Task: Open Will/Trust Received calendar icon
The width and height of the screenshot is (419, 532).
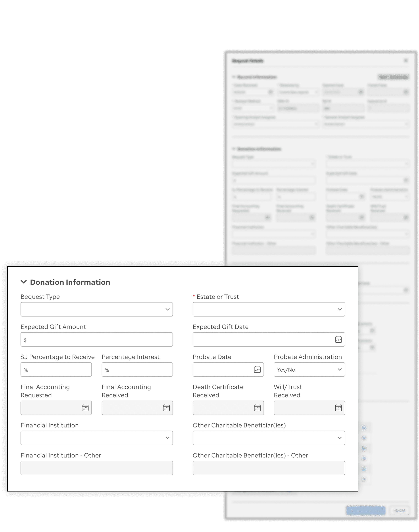Action: tap(338, 408)
